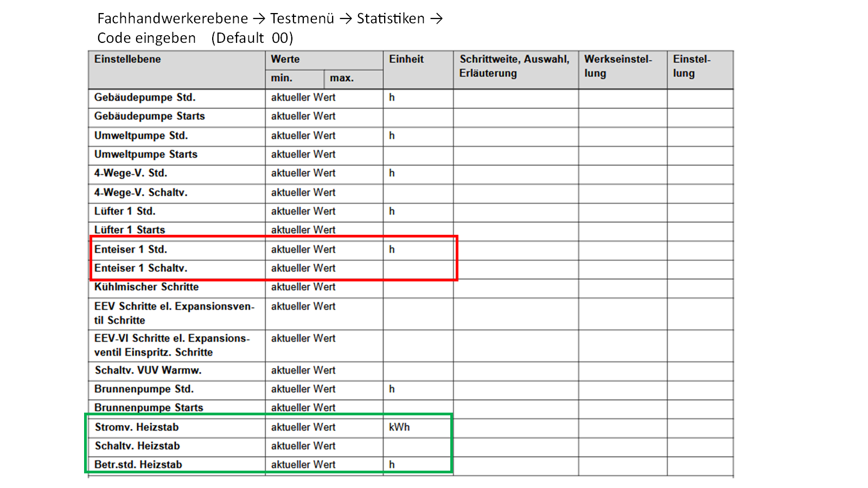Click the 'Lüfter 1 Std.' row label
The image size is (868, 488).
125,211
